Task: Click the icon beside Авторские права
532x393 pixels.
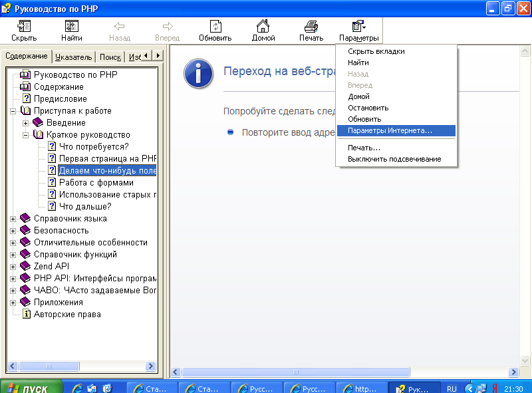Action: pos(27,314)
